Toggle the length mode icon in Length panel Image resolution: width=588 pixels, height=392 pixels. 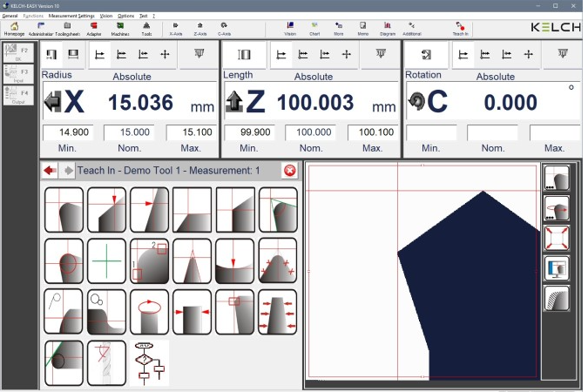tap(244, 55)
